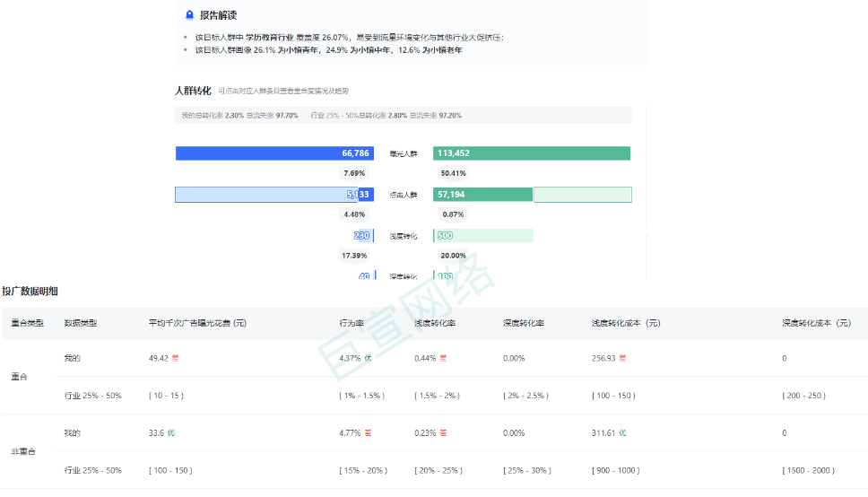Click the 0.44% shallow conversion value

425,359
